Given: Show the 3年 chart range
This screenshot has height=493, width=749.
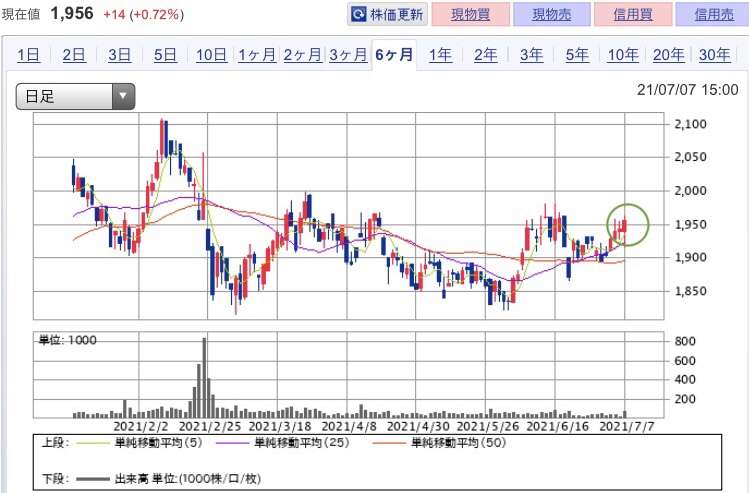Looking at the screenshot, I should coord(531,55).
